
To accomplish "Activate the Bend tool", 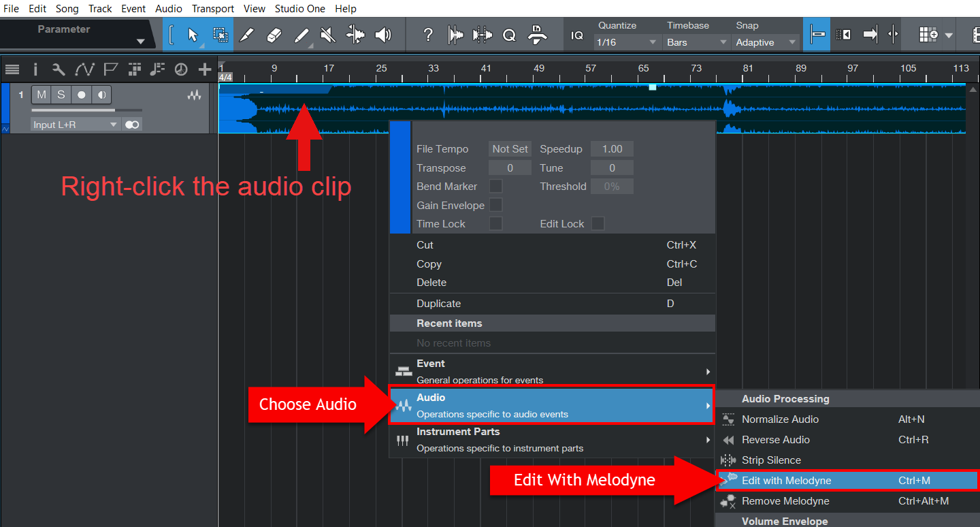I will pyautogui.click(x=354, y=34).
